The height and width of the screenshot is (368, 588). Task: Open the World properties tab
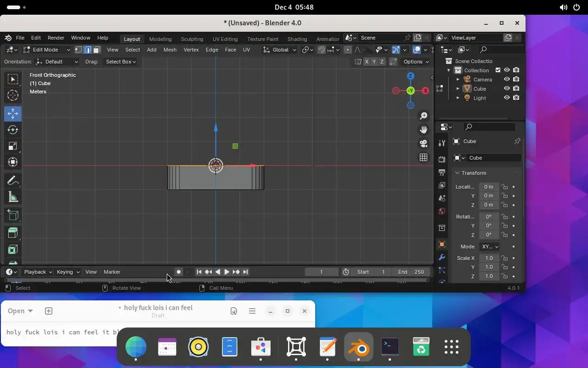point(442,211)
